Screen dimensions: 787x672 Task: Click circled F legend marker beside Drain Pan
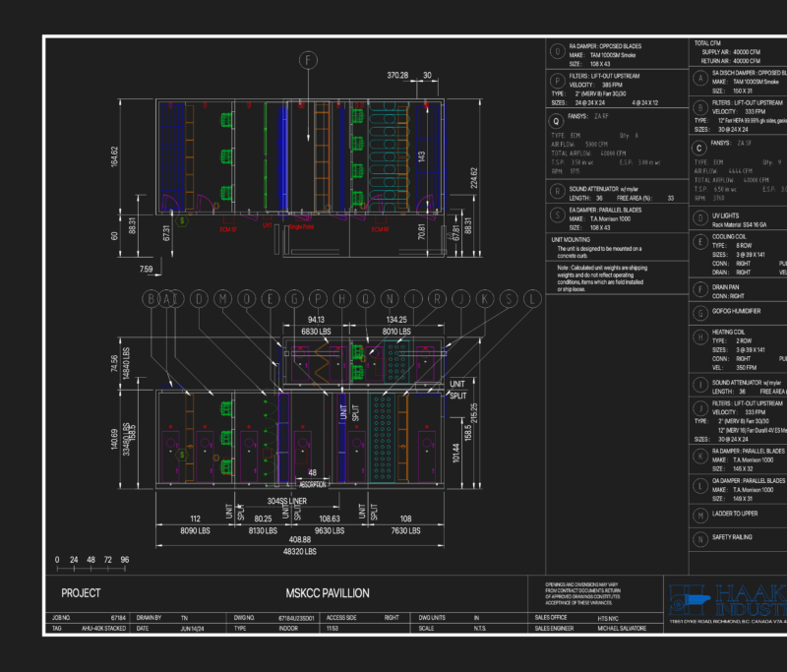click(x=700, y=289)
